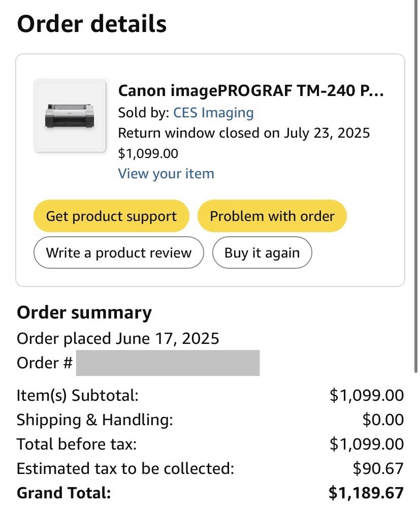Click the Canon printer product thumbnail
This screenshot has height=508, width=420.
[x=70, y=116]
